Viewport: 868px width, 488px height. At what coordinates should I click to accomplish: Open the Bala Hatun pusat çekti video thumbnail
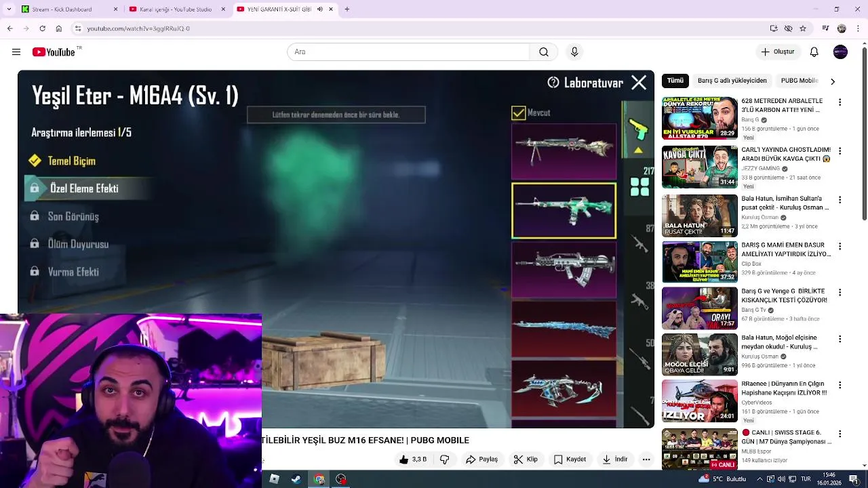click(700, 216)
